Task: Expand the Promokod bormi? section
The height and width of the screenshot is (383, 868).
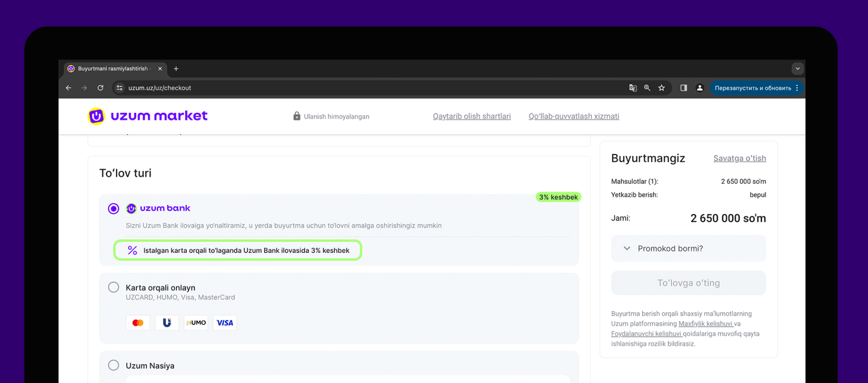Action: tap(688, 248)
